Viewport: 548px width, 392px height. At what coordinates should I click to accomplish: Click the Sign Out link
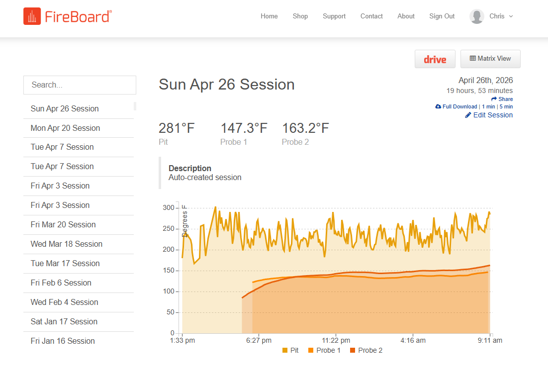(x=442, y=16)
